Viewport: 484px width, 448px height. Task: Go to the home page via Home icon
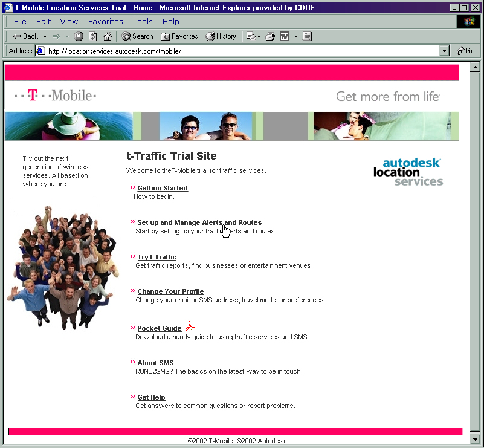pos(108,36)
